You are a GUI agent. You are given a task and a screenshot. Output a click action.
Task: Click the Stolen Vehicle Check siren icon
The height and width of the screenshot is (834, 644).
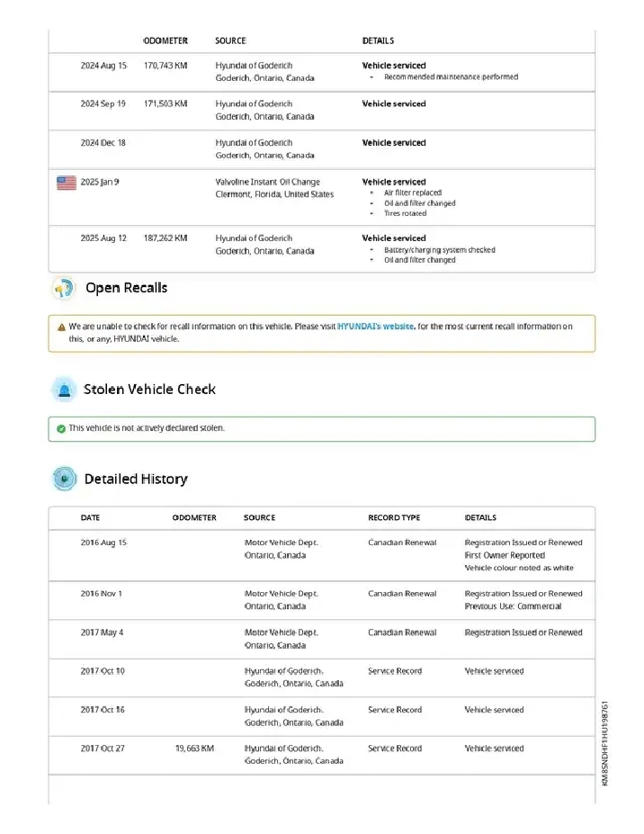pyautogui.click(x=63, y=390)
